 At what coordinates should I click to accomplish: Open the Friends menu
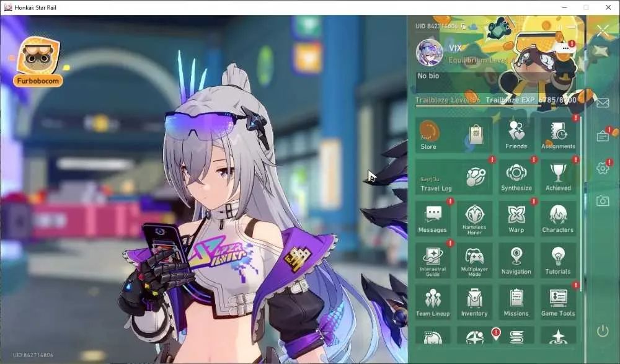click(x=516, y=135)
